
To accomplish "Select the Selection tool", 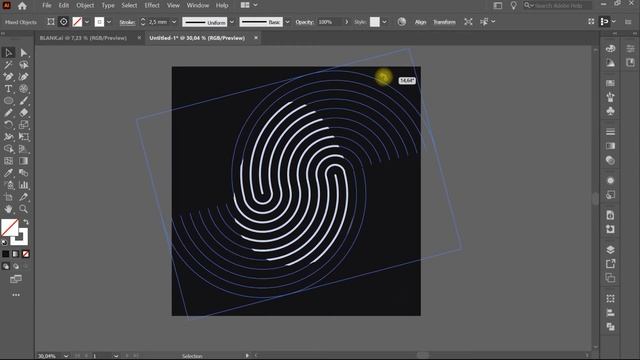I will 9,53.
